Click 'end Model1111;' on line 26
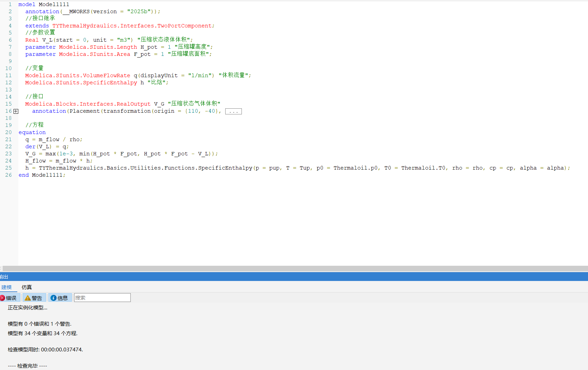The width and height of the screenshot is (588, 370). (x=42, y=175)
